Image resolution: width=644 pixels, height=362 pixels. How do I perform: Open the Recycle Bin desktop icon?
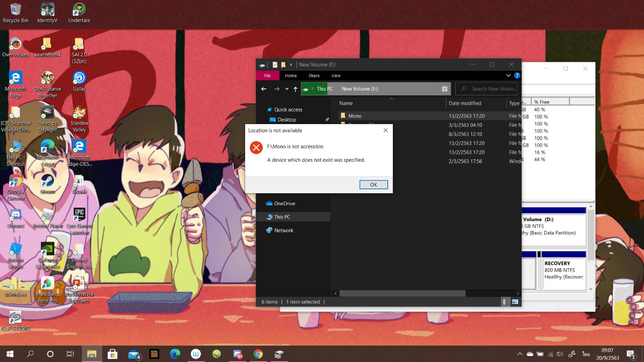[15, 13]
